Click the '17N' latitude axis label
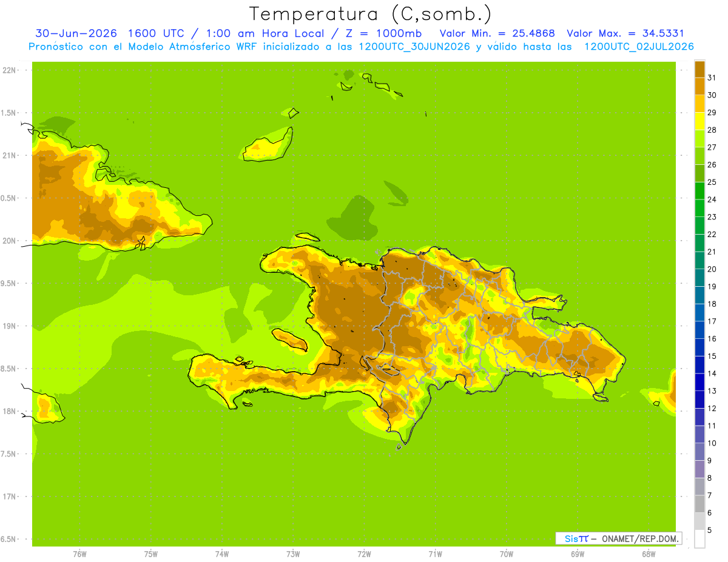Image resolution: width=728 pixels, height=562 pixels. pyautogui.click(x=8, y=497)
